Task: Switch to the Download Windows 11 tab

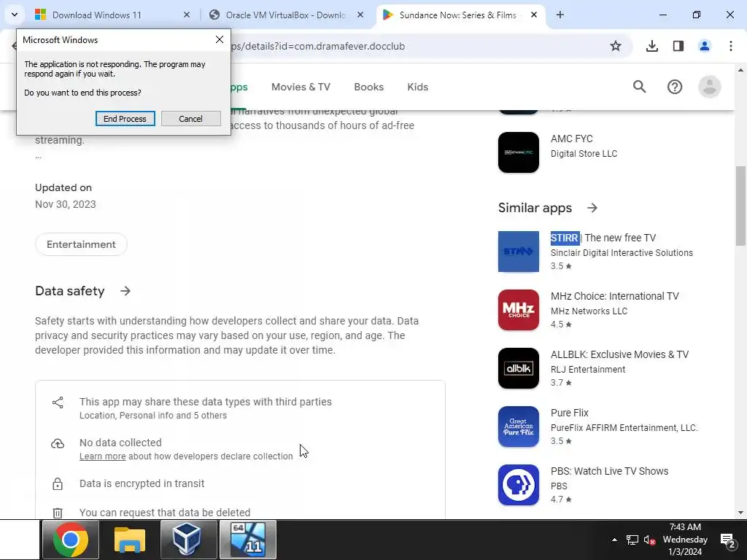Action: click(x=97, y=15)
